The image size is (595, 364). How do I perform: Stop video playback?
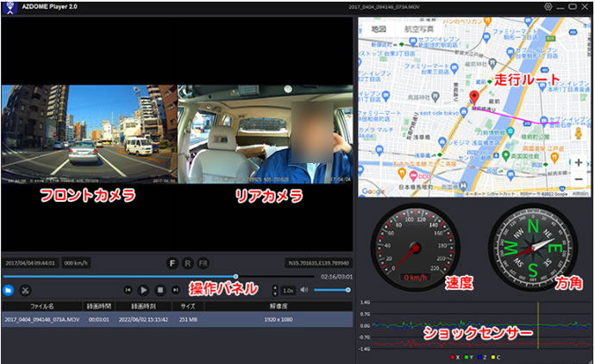(x=160, y=291)
